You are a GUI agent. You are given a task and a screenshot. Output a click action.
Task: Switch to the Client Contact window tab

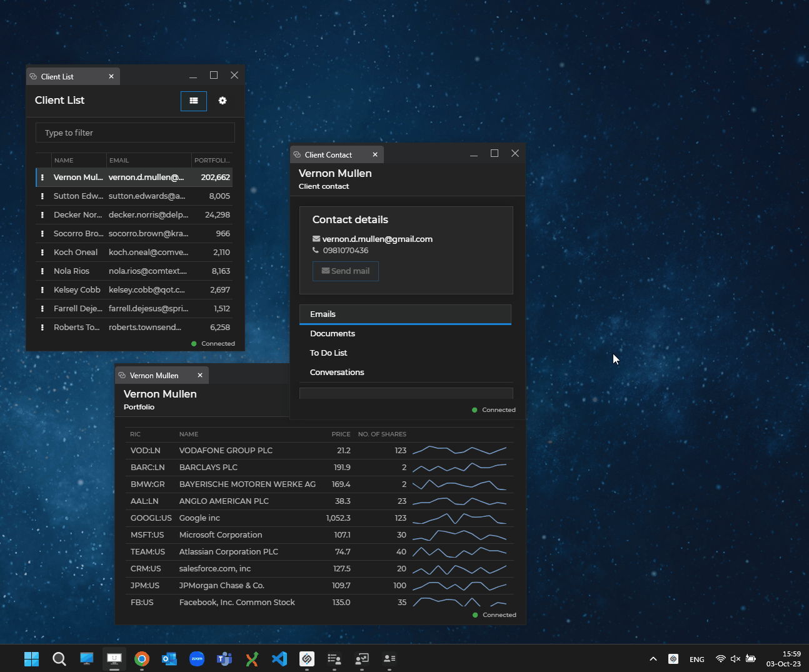(329, 155)
